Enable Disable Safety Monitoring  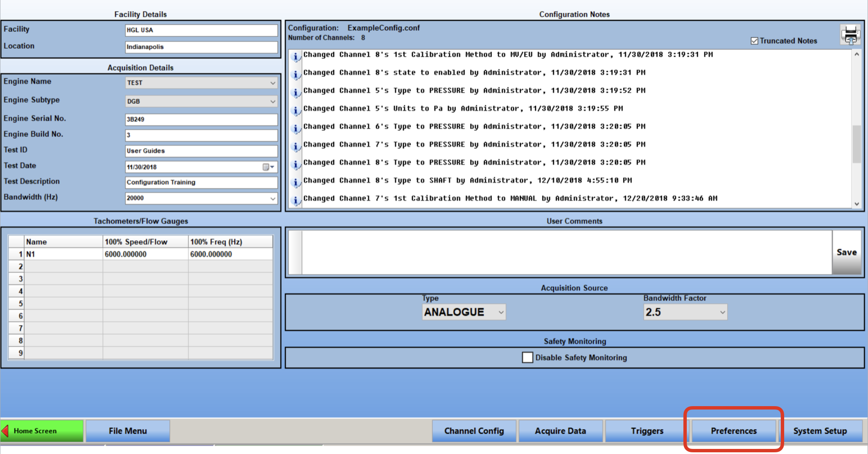click(x=528, y=357)
